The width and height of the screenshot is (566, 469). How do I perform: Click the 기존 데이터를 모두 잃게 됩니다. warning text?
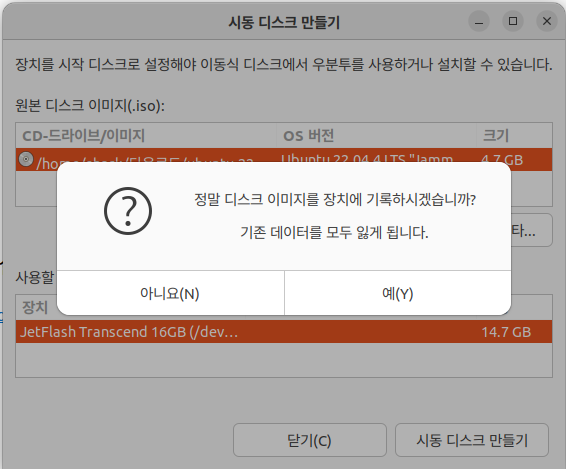(x=335, y=232)
